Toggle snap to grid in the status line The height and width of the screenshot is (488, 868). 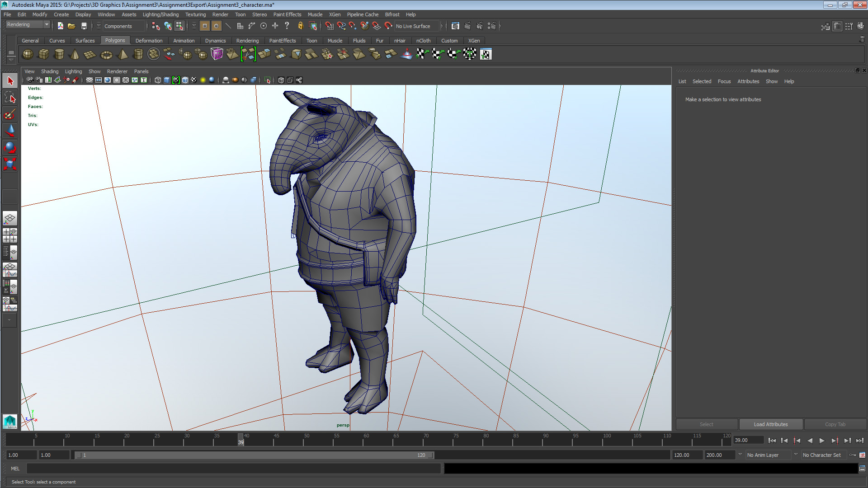330,26
